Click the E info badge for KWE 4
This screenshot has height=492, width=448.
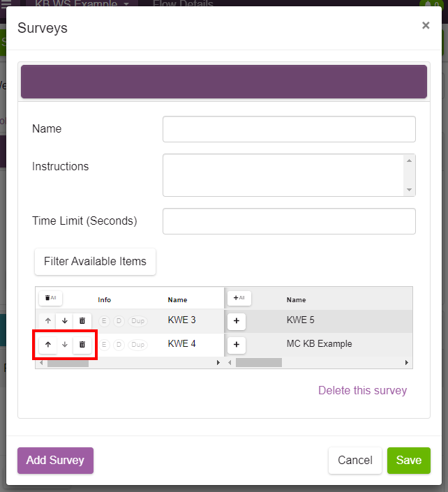tap(104, 345)
